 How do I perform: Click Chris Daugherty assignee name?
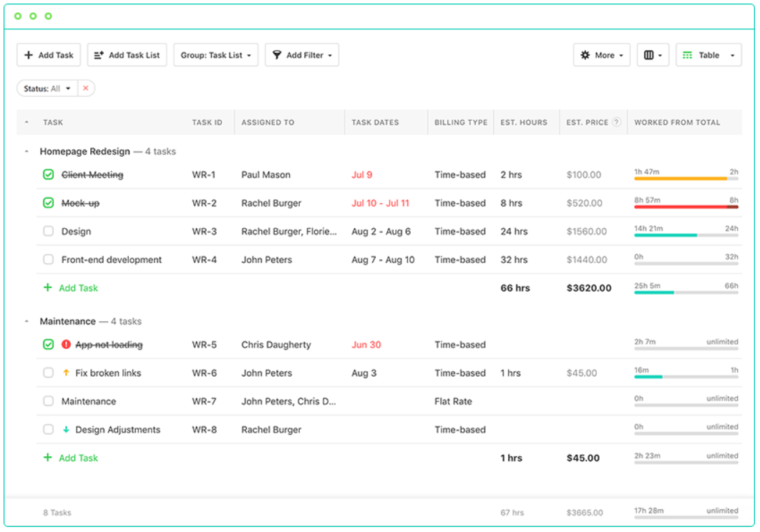coord(276,345)
